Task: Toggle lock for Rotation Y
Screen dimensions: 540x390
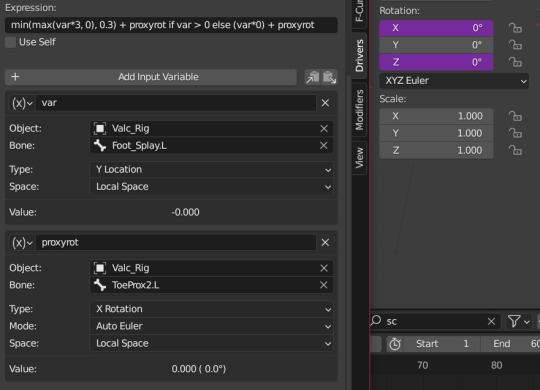Action: pos(515,45)
